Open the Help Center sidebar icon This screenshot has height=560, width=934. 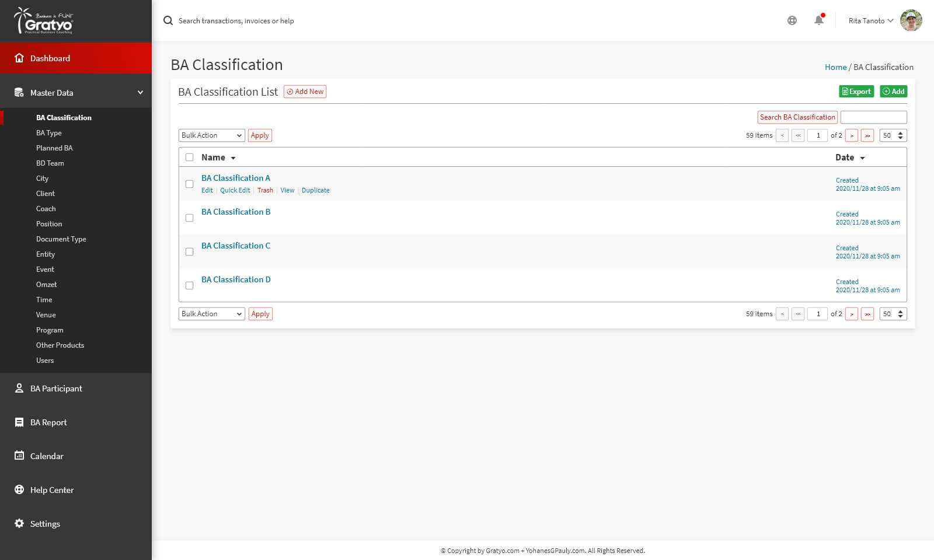(19, 489)
